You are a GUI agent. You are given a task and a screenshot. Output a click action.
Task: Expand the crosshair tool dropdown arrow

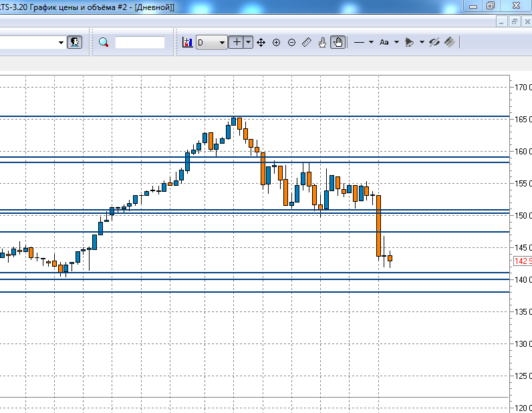(x=249, y=42)
